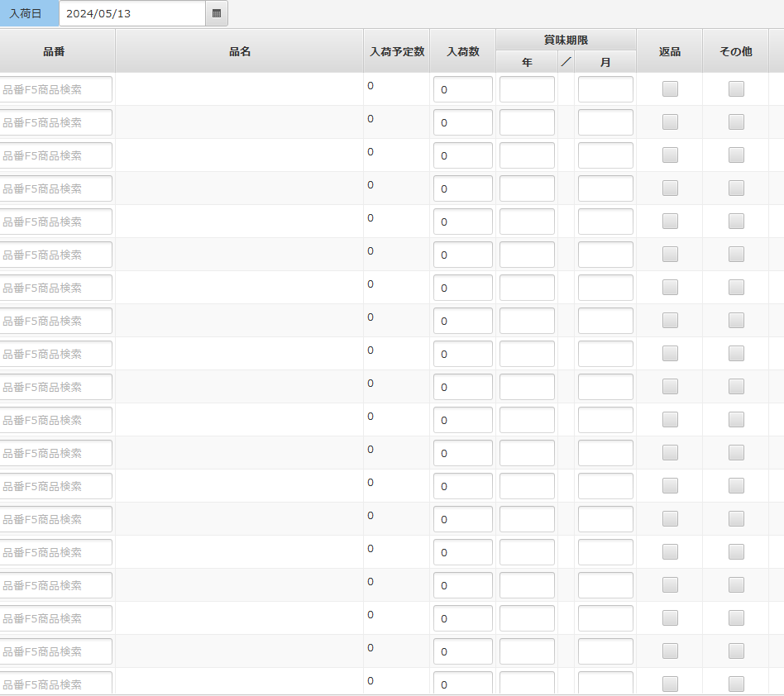Check 返品 in the fourteenth row
784x696 pixels.
point(670,518)
